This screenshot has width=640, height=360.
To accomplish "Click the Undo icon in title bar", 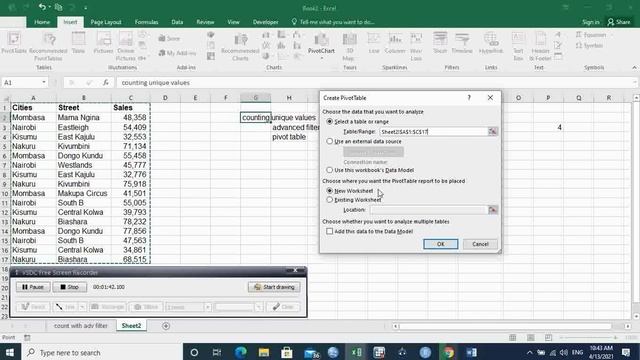I will coord(42,7).
